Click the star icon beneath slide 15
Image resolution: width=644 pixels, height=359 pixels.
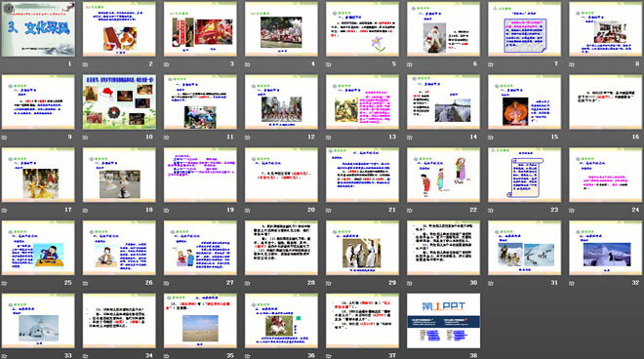(x=491, y=138)
